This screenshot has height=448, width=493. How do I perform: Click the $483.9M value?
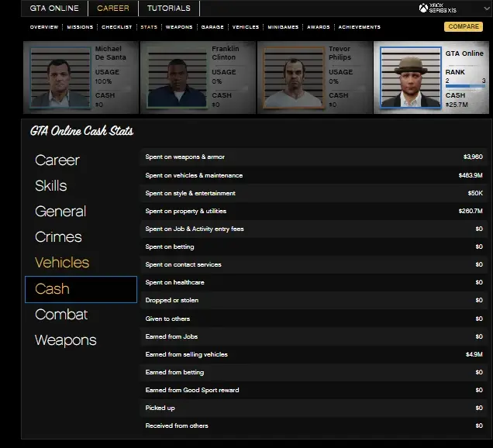[x=471, y=175]
